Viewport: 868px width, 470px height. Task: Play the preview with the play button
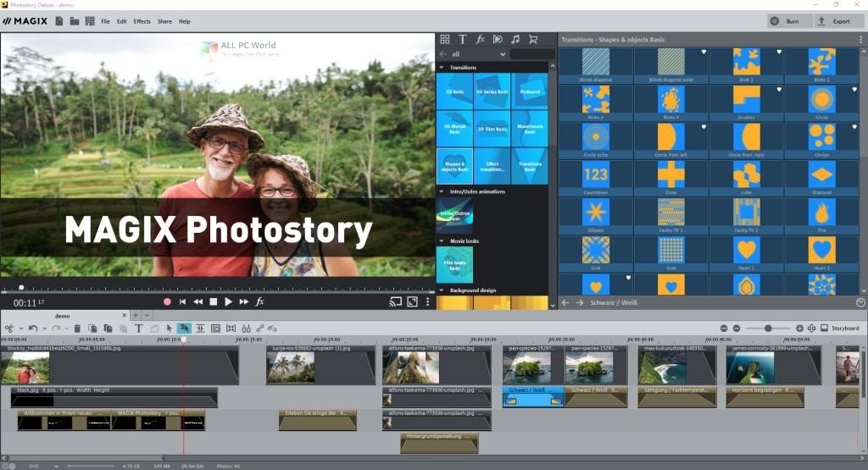click(x=228, y=302)
